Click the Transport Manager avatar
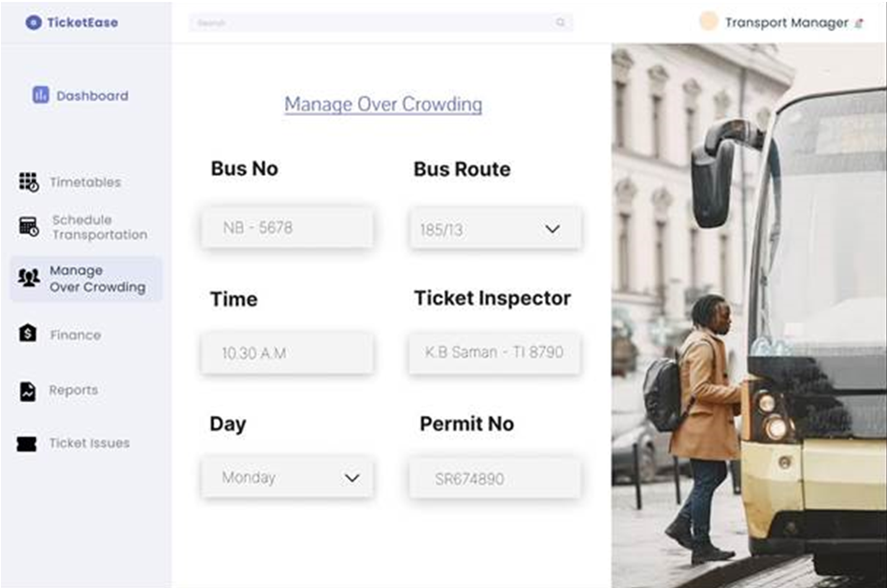Viewport: 887px width, 588px height. pyautogui.click(x=708, y=21)
